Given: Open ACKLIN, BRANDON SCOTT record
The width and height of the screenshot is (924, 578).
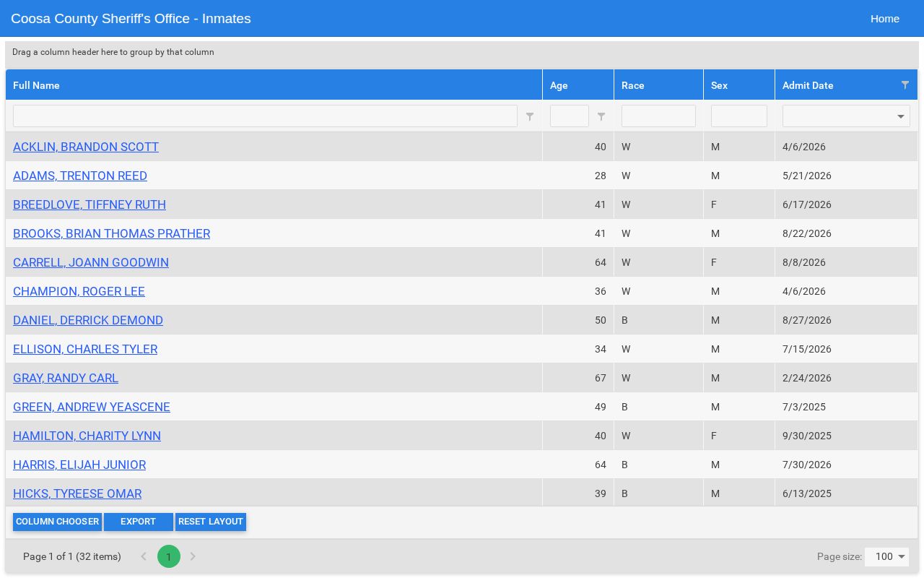Looking at the screenshot, I should coord(86,147).
